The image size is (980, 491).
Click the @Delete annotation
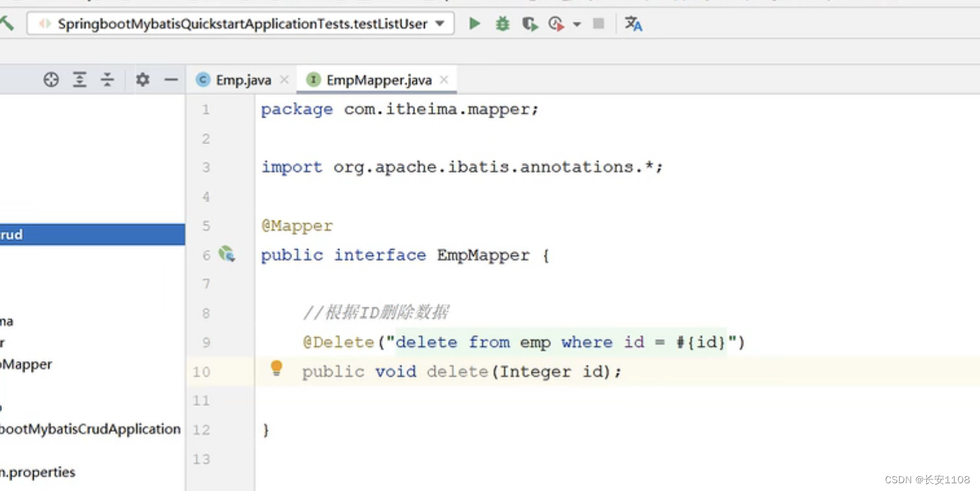click(x=339, y=342)
